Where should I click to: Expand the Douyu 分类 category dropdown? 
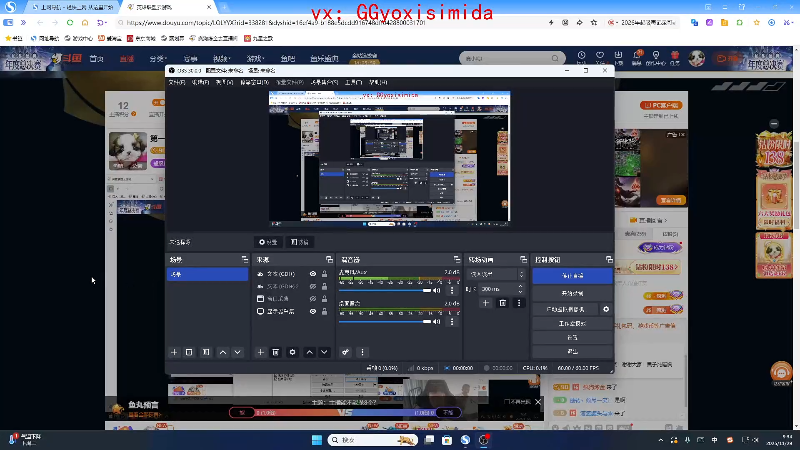(159, 59)
